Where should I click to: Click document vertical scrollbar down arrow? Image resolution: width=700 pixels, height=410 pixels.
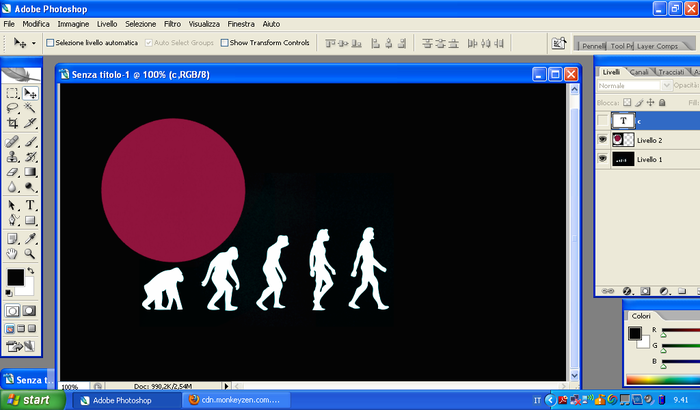[574, 376]
